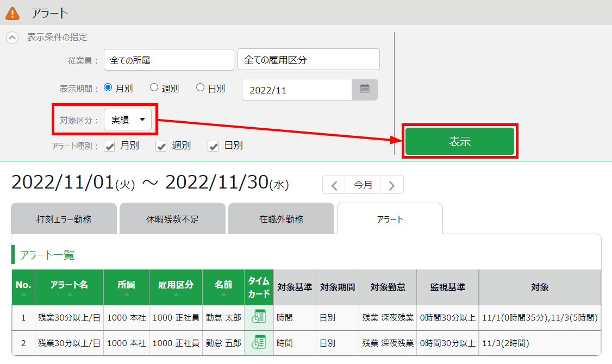The image size is (612, 364).
Task: Open timecard icon for 勤怠 五郎
Action: (x=259, y=343)
